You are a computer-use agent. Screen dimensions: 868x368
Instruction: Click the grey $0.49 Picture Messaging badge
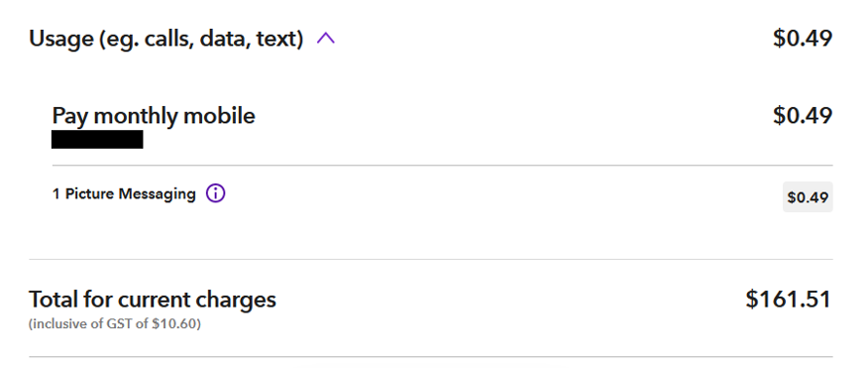tap(808, 196)
